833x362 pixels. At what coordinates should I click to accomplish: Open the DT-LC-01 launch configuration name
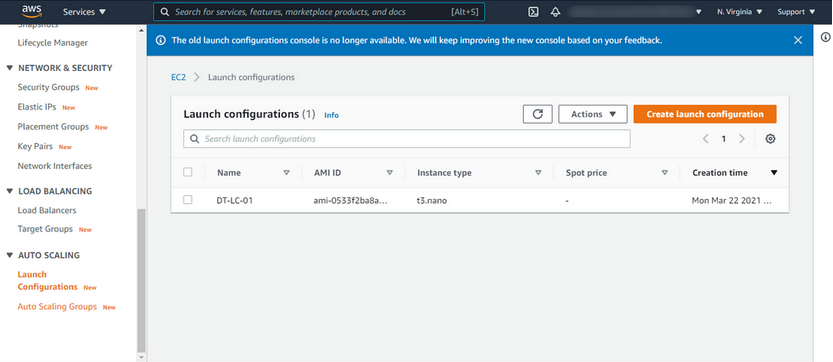point(234,201)
